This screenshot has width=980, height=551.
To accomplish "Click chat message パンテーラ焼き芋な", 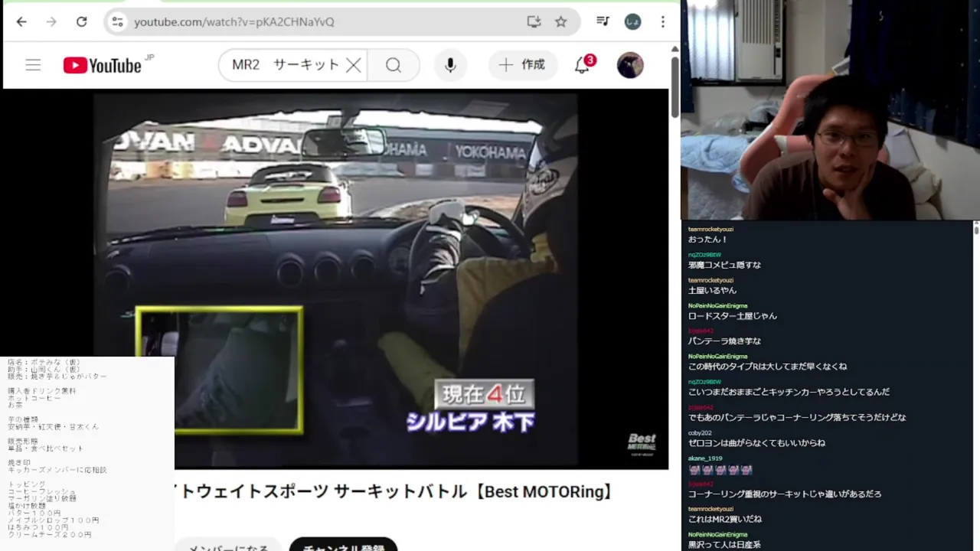I will (724, 341).
